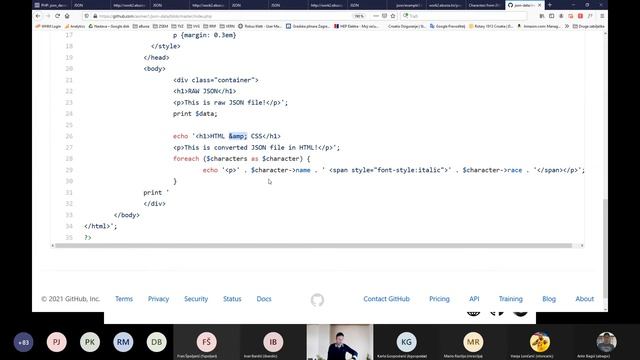Image resolution: width=640 pixels, height=360 pixels.
Task: Select participant avatar KG
Action: [x=406, y=342]
